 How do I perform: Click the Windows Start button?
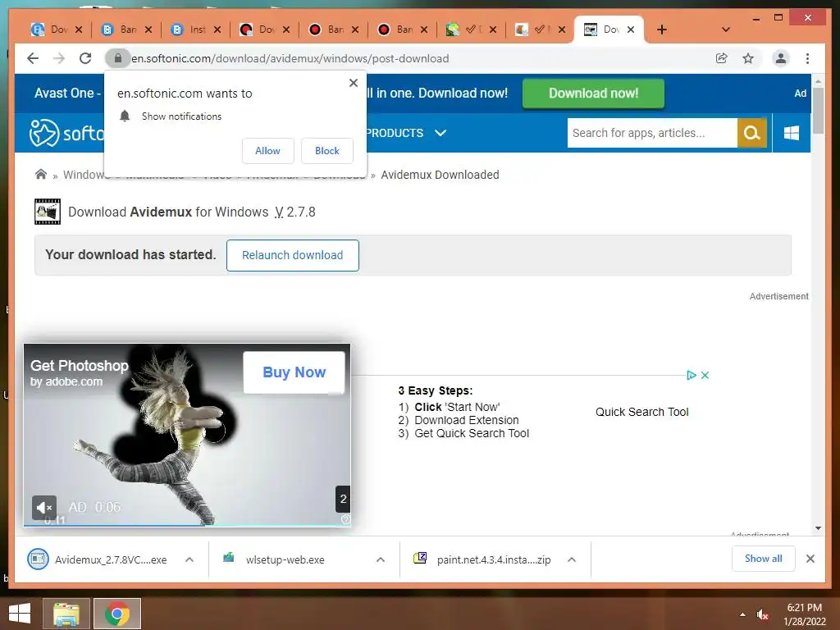coord(20,614)
